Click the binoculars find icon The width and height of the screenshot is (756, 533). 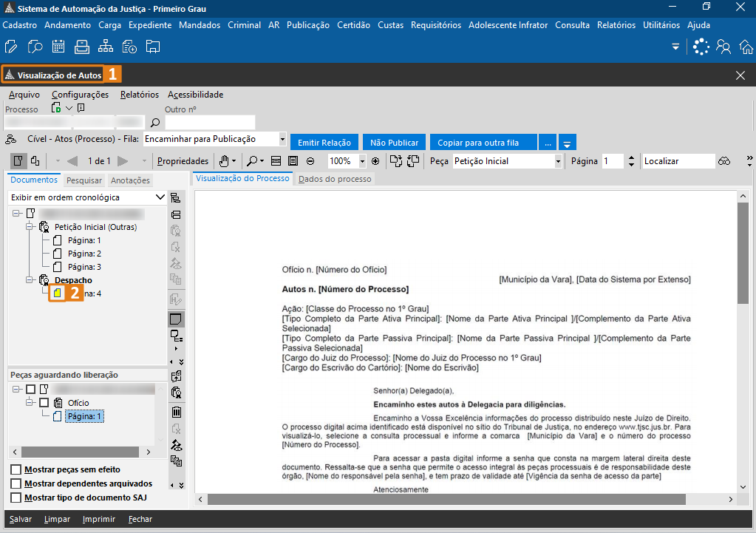point(724,161)
